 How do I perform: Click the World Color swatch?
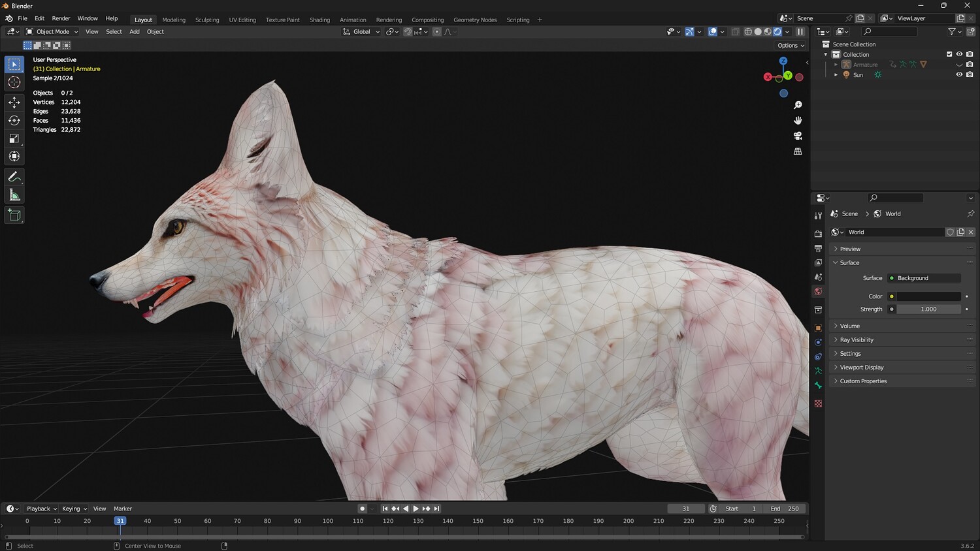coord(929,296)
